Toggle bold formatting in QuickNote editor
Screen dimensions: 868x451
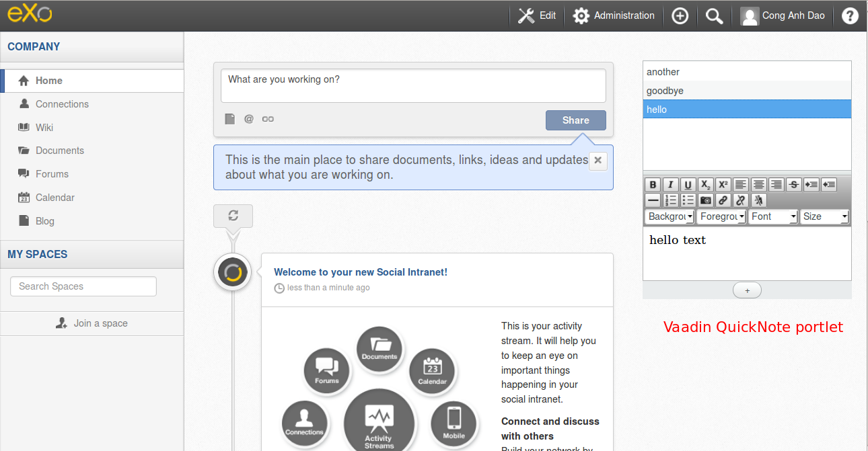[652, 185]
